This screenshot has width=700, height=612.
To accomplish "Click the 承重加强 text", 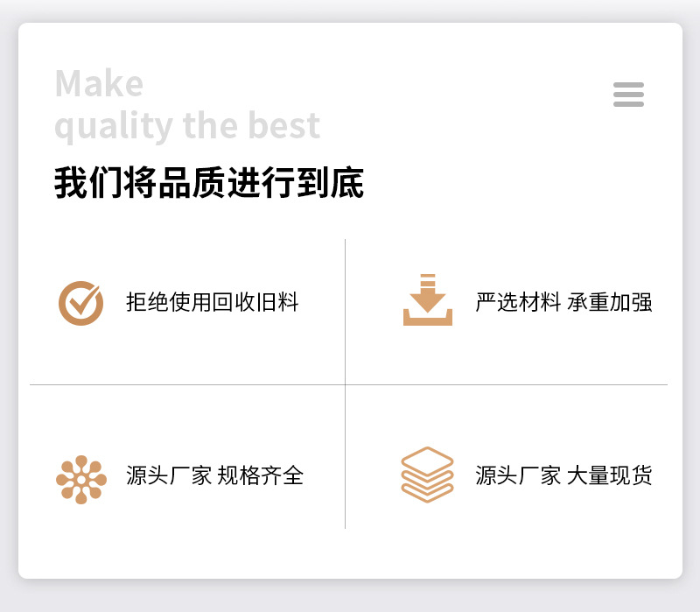I will click(609, 302).
